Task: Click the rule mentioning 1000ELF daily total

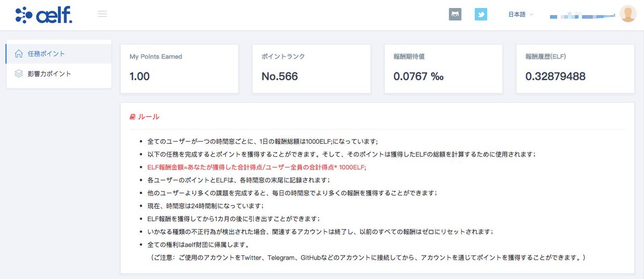Action: click(x=262, y=142)
